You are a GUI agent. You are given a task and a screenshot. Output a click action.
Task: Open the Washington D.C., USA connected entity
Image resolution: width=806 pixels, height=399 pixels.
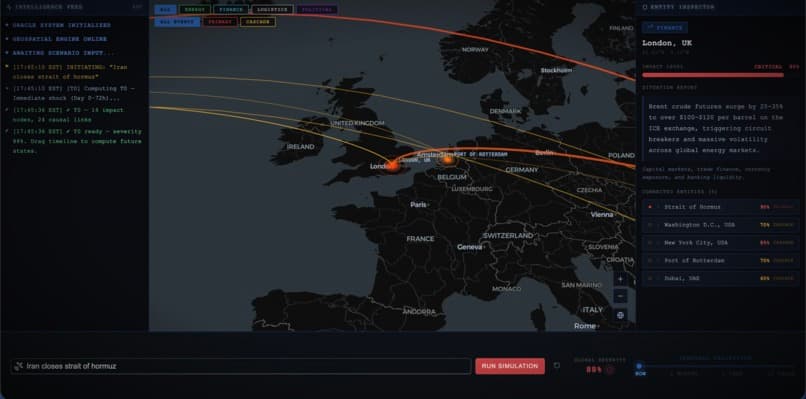pyautogui.click(x=720, y=225)
